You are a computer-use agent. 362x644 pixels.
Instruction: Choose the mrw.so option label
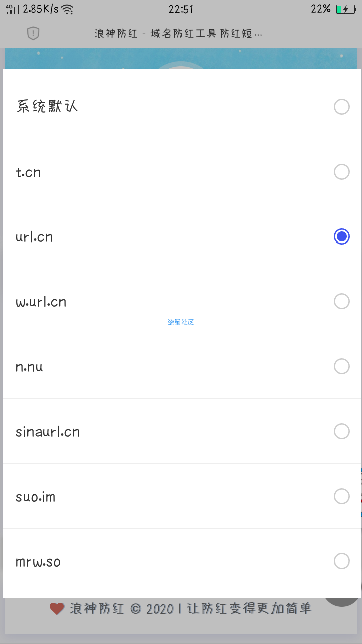38,561
